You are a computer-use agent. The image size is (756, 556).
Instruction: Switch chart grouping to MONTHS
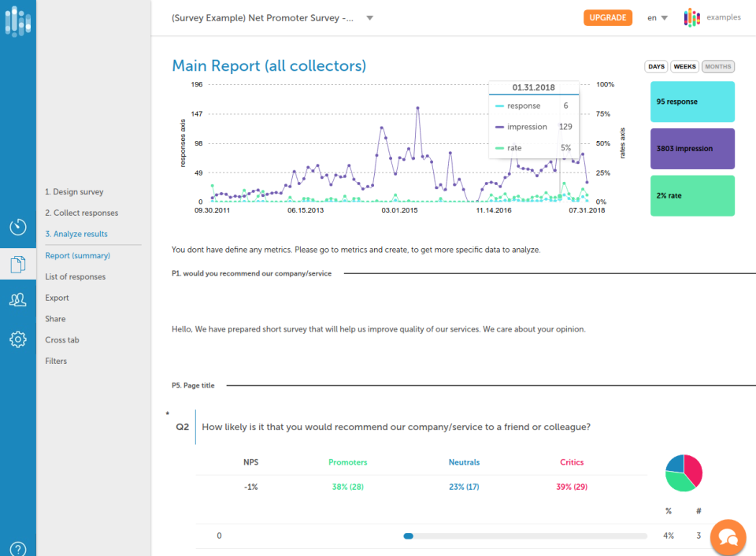point(717,67)
